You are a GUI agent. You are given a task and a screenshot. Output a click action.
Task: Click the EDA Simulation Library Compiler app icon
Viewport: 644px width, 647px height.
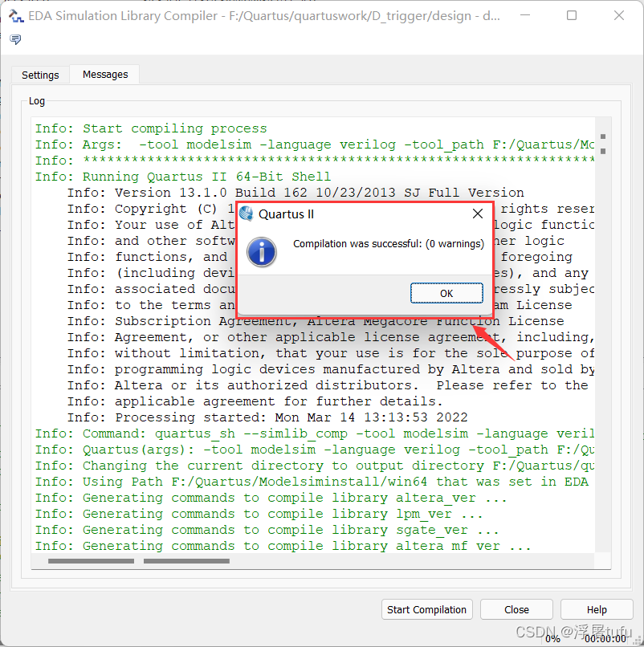16,16
